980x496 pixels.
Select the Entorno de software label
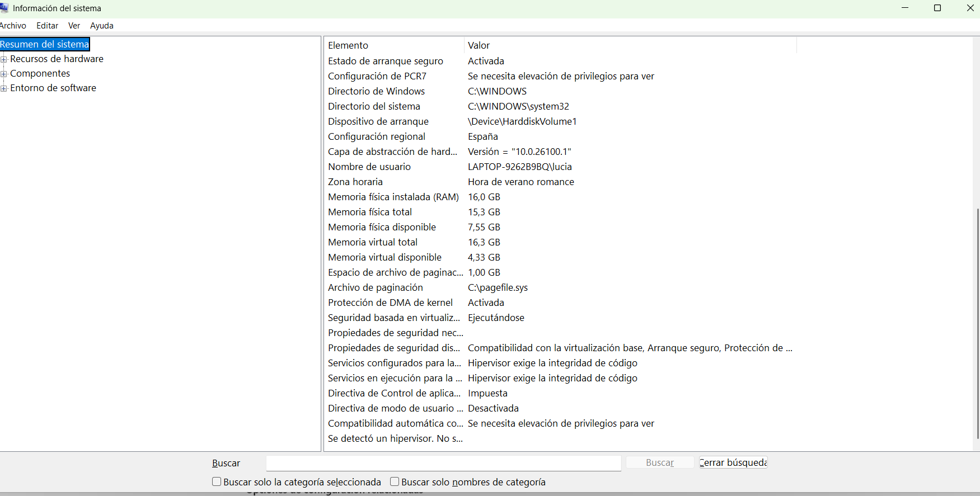click(53, 88)
